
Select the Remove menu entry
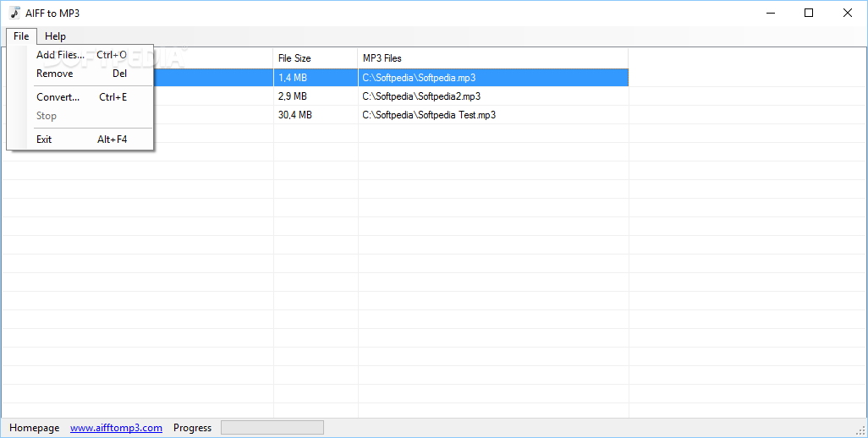[x=81, y=74]
